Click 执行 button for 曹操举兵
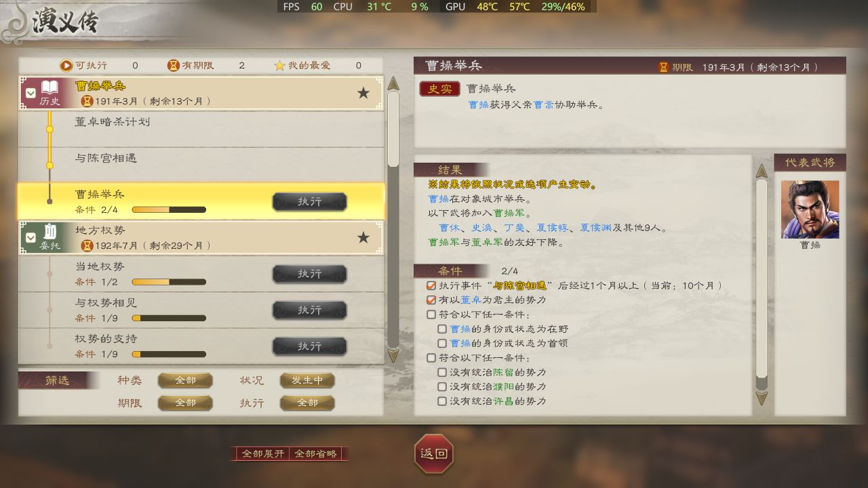Screen dimensions: 868x488 point(309,202)
